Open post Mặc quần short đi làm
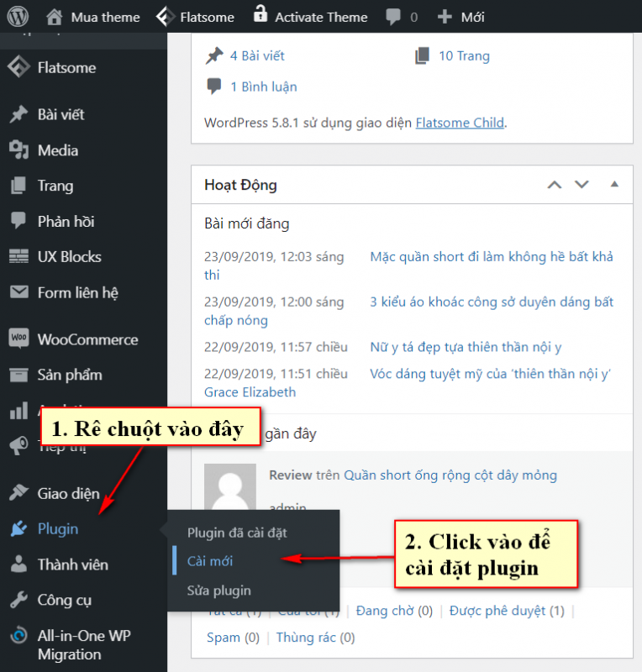This screenshot has height=672, width=642. [492, 256]
